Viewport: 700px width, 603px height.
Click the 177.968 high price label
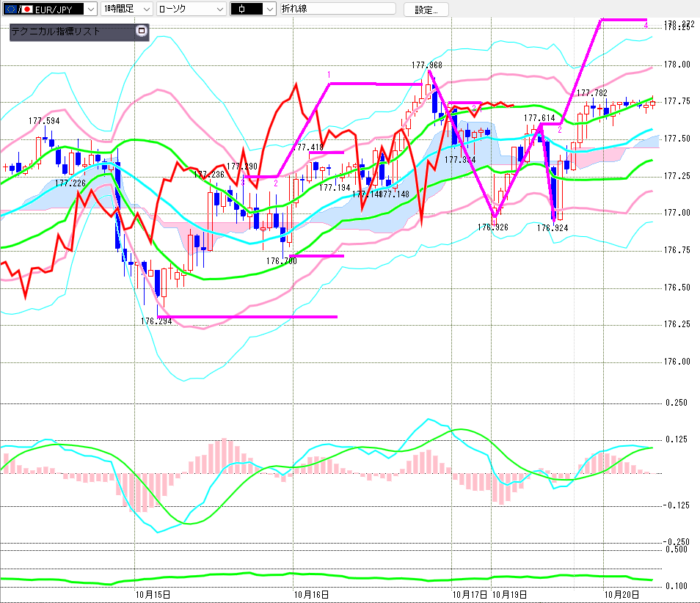tap(427, 65)
